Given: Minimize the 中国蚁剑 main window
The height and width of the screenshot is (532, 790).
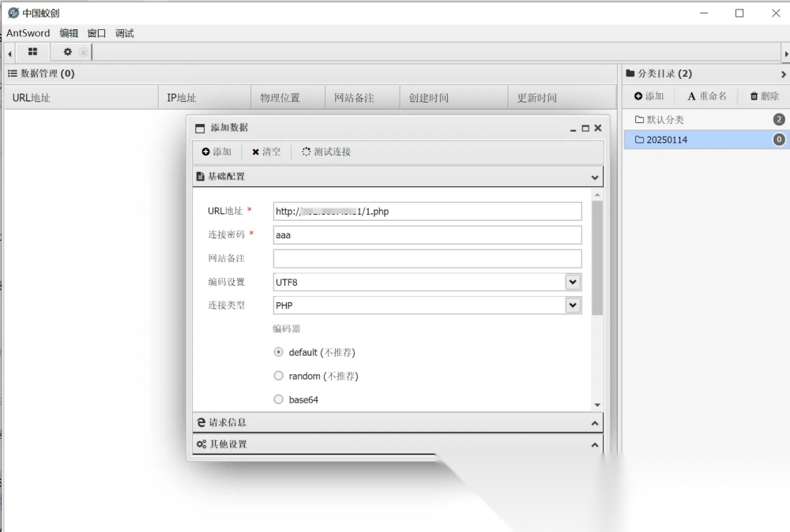Looking at the screenshot, I should (704, 13).
